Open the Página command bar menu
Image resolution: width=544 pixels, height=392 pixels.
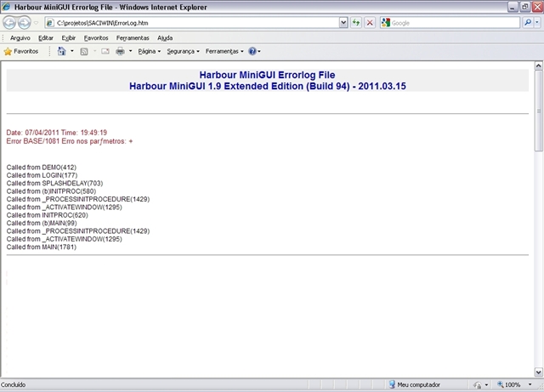150,51
